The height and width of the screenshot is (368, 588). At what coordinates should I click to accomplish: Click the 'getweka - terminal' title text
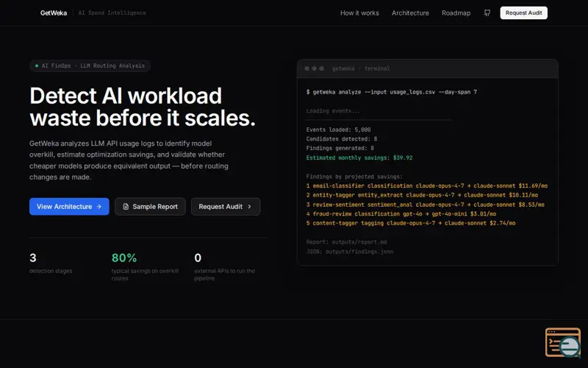(361, 68)
